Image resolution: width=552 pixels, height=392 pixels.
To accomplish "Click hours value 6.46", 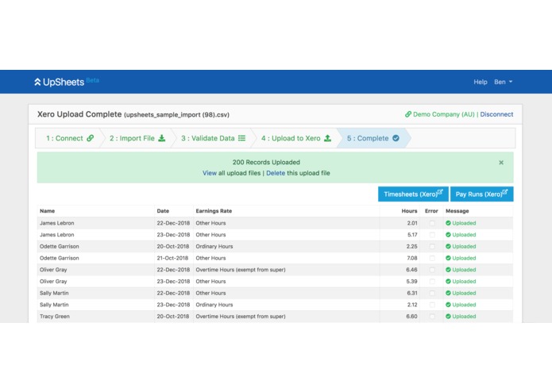I will [x=411, y=270].
